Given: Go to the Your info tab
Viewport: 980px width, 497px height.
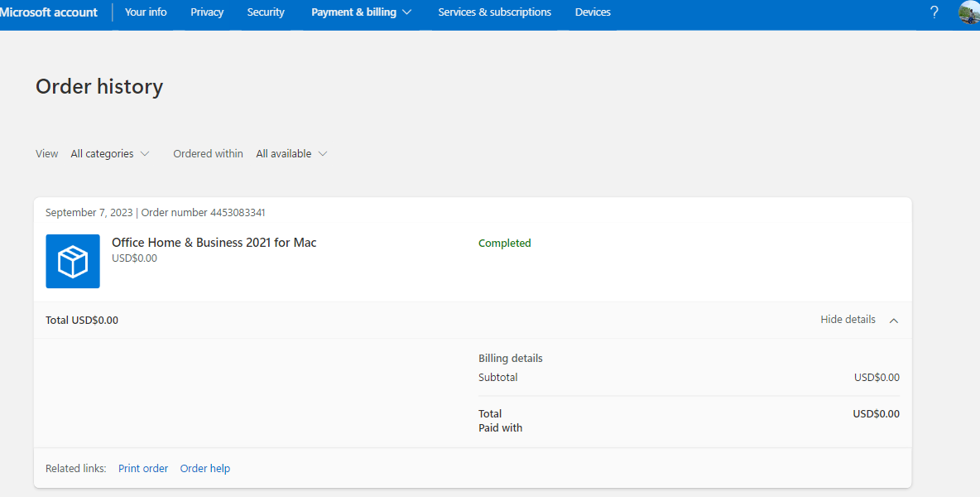Looking at the screenshot, I should (146, 12).
